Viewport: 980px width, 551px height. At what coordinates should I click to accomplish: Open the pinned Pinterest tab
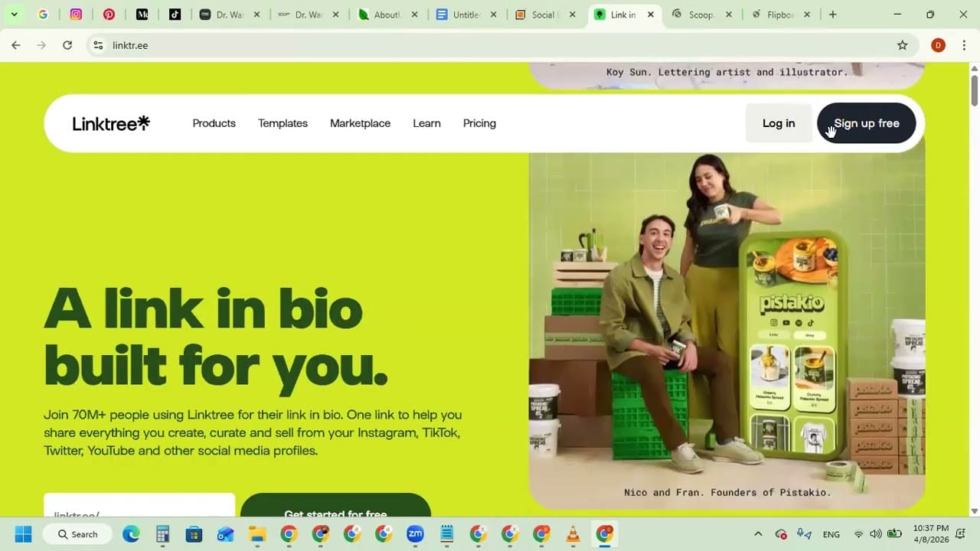[109, 14]
